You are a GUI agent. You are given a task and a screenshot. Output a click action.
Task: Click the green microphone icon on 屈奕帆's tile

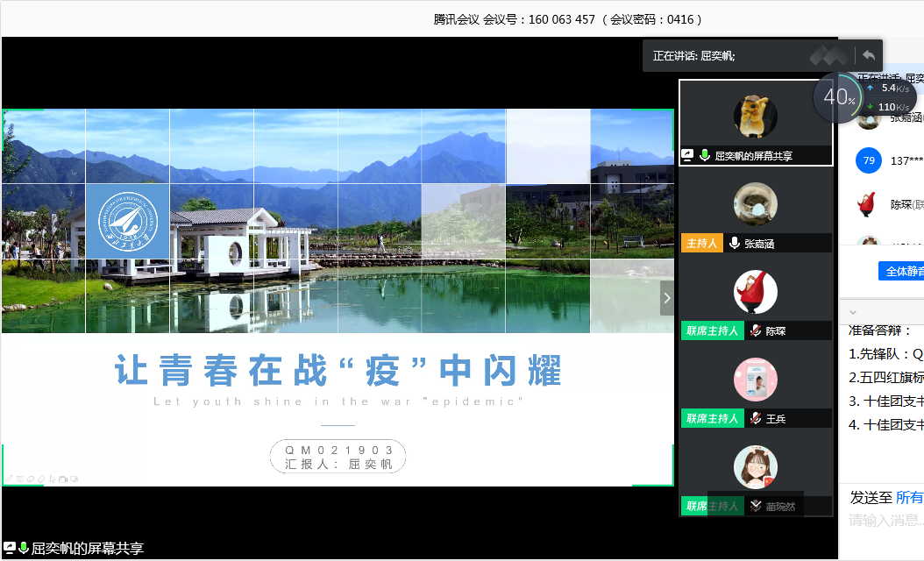coord(704,155)
